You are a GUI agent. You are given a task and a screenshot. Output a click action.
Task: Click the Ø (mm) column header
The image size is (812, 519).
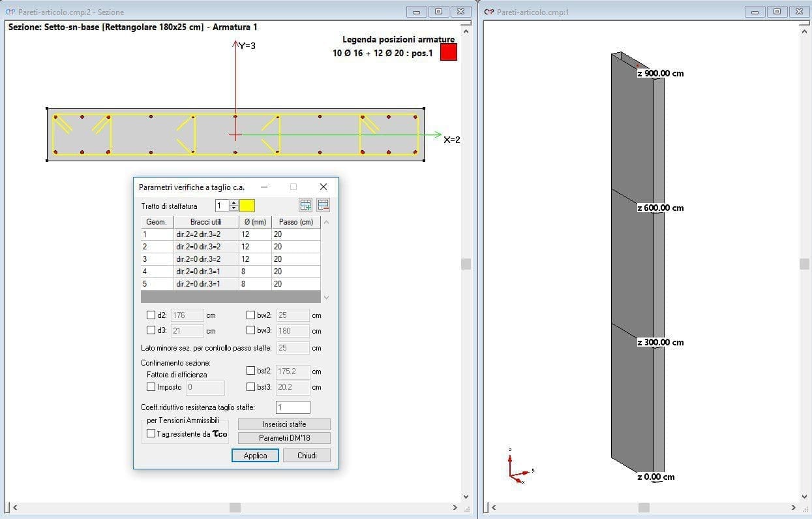[x=255, y=222]
